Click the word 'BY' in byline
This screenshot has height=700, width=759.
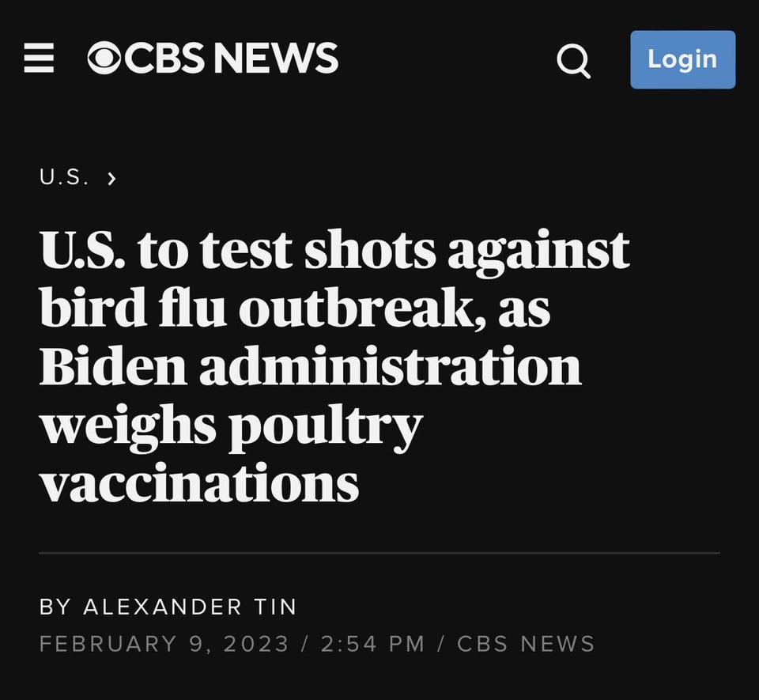[x=55, y=607]
